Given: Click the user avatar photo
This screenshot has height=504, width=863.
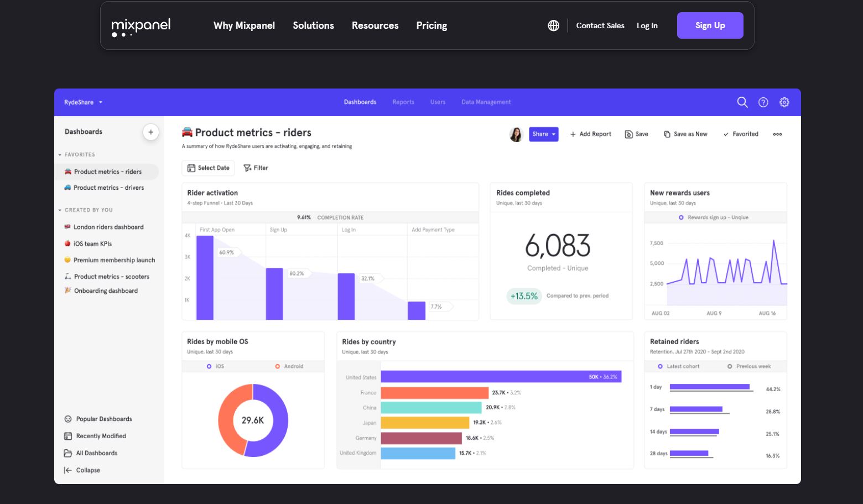Looking at the screenshot, I should coord(516,134).
